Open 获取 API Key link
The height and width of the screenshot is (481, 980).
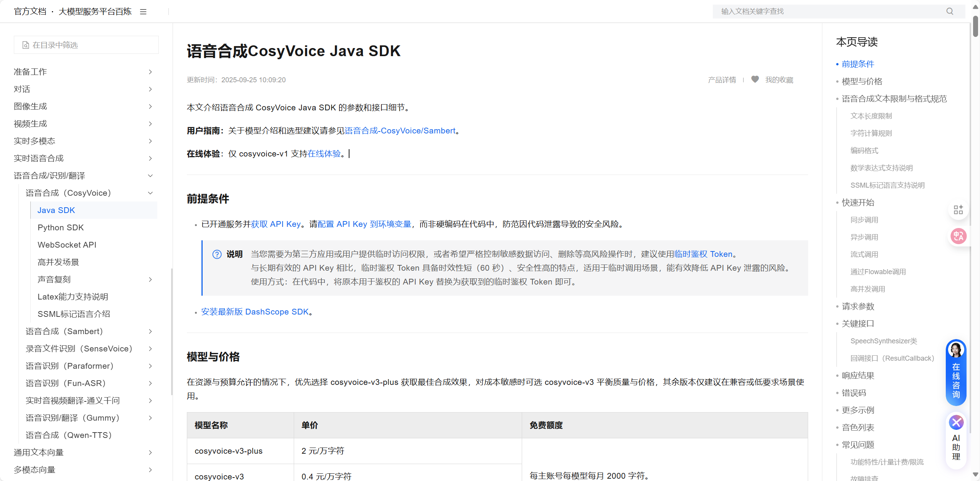point(276,224)
